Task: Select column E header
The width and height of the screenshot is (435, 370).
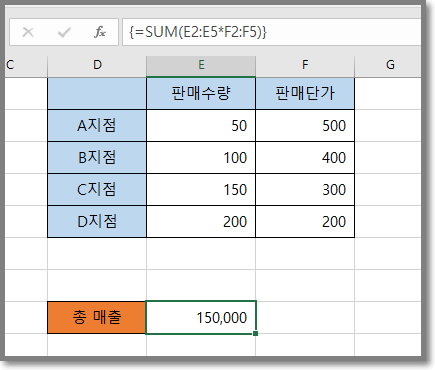Action: 201,65
